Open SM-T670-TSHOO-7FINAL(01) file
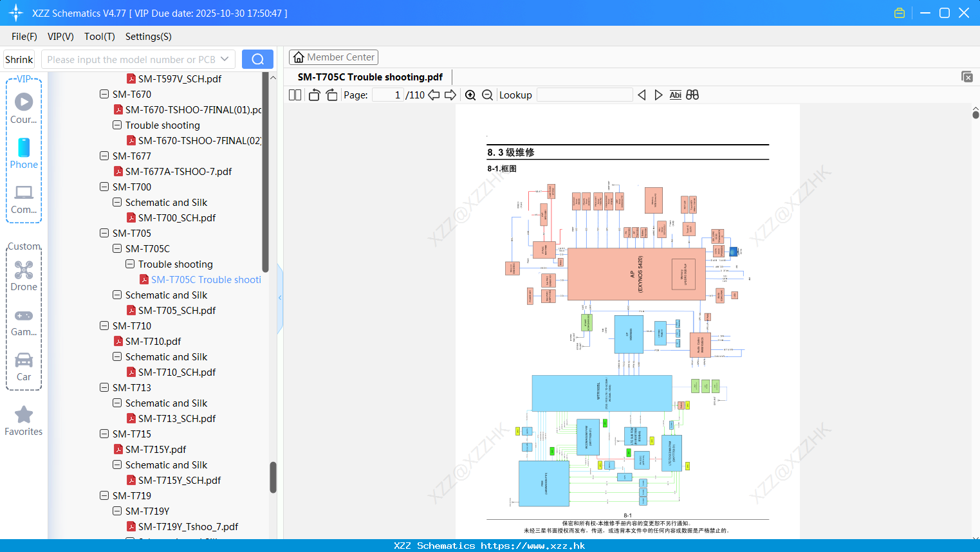Viewport: 980px width, 552px height. (x=193, y=109)
